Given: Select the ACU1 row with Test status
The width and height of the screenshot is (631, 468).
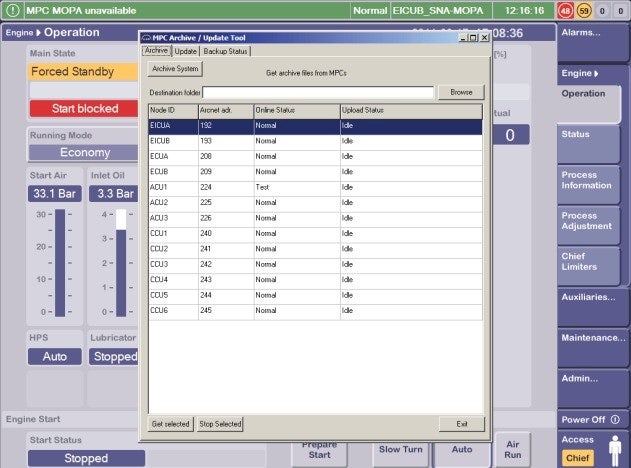Looking at the screenshot, I should tap(315, 188).
